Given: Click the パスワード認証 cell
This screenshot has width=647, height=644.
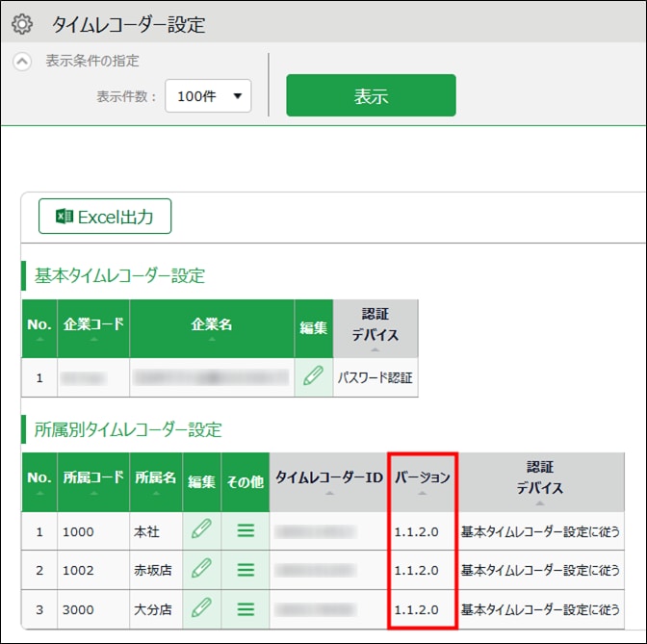Looking at the screenshot, I should 375,377.
